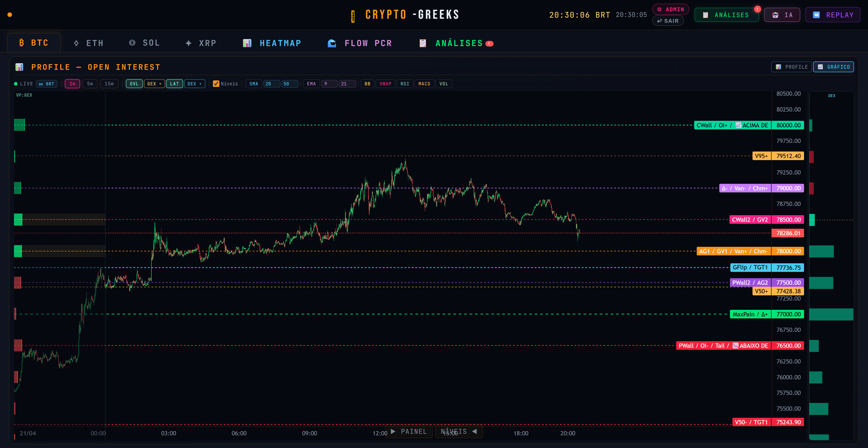
Task: Click the Δ- / Van- / Chm+ label
Action: click(745, 188)
